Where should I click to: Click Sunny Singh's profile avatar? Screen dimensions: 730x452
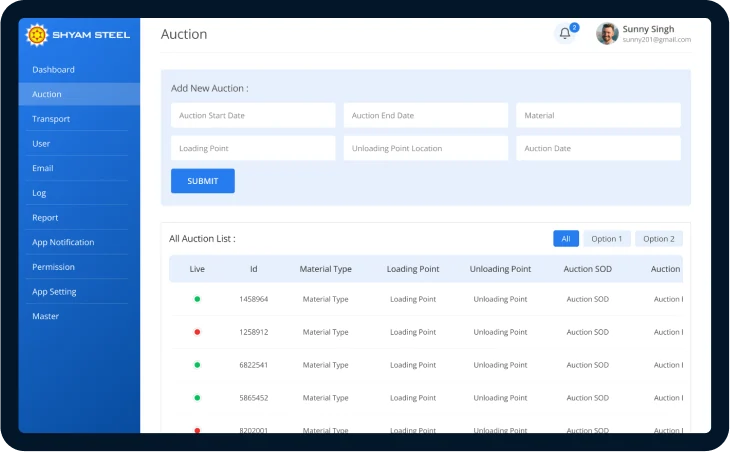607,34
